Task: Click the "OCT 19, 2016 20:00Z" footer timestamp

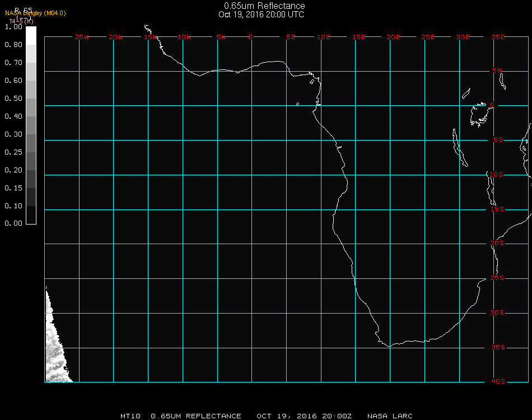Action: pyautogui.click(x=304, y=416)
